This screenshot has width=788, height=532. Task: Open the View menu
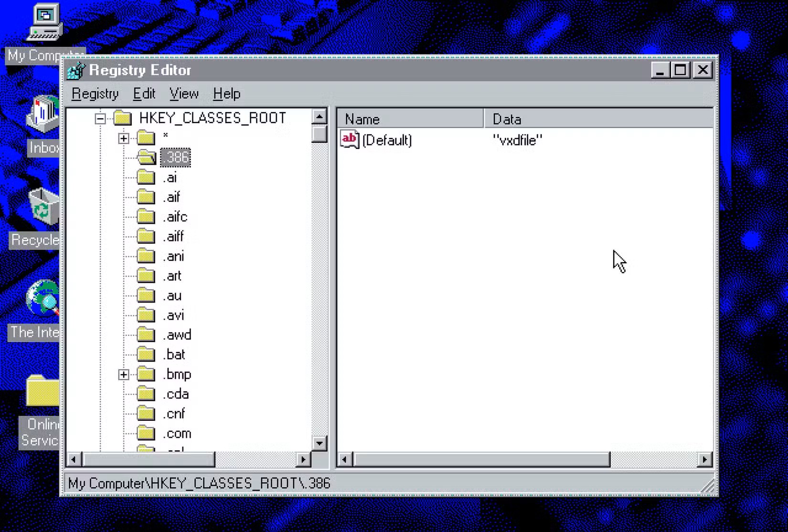coord(183,94)
